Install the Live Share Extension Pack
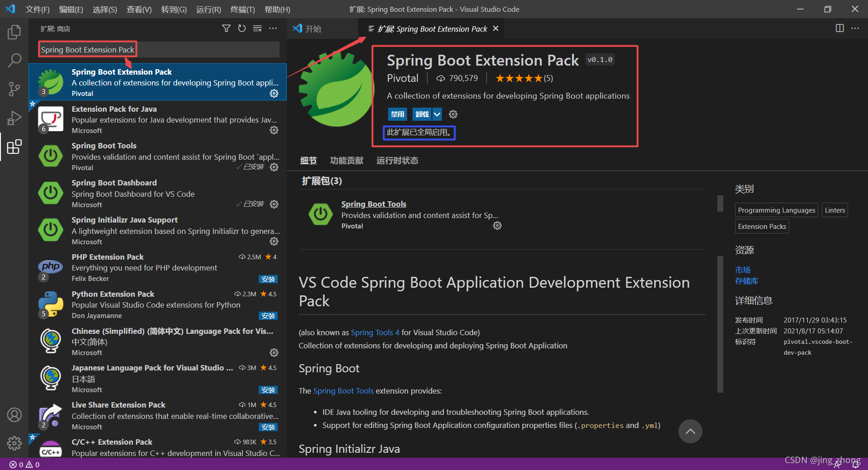The image size is (868, 470). click(268, 427)
